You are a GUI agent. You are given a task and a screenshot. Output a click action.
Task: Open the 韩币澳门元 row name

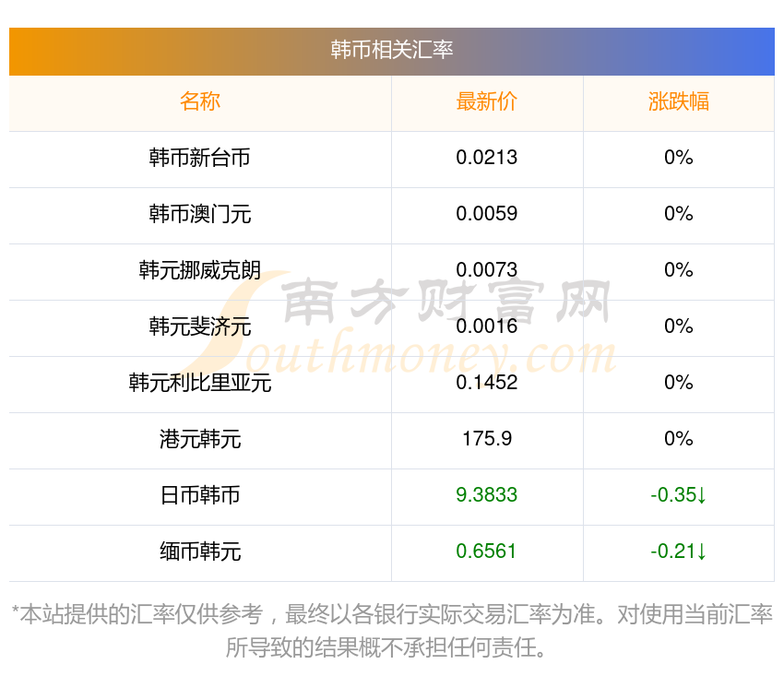coord(200,214)
